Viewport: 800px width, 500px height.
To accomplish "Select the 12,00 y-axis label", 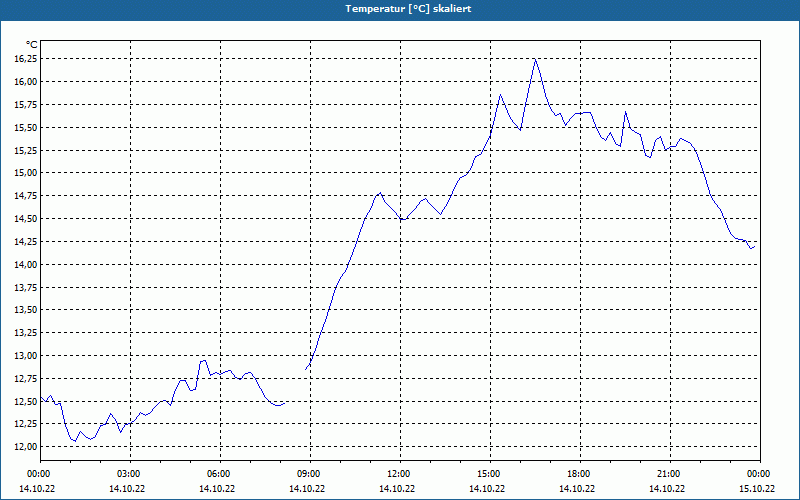I will (x=26, y=446).
